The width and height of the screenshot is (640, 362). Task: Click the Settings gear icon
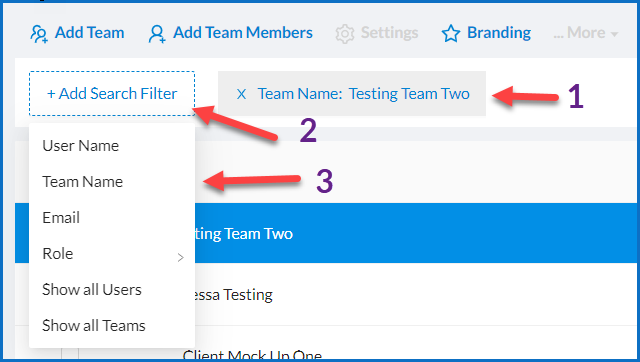[x=345, y=34]
